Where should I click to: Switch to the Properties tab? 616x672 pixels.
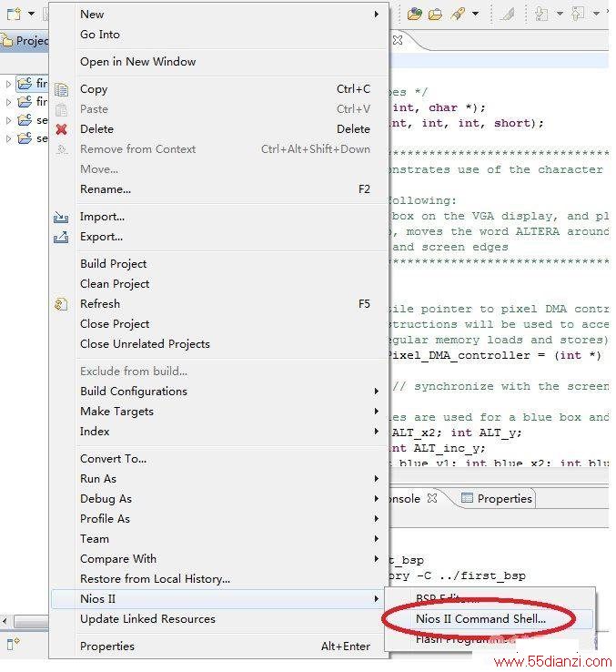(x=496, y=498)
